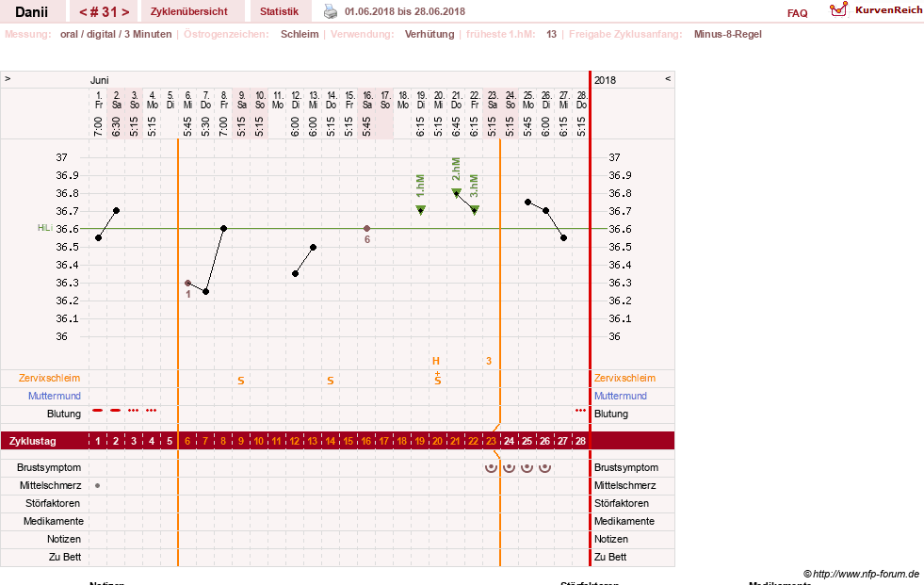The image size is (924, 585).
Task: Click spotting dots icon on cycle day 4
Action: tap(152, 410)
